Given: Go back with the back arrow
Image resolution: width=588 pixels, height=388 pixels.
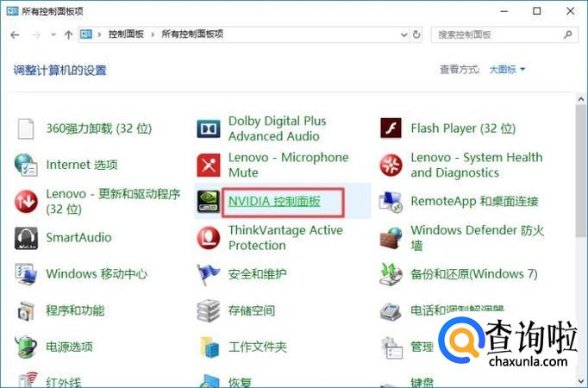Looking at the screenshot, I should (x=15, y=34).
